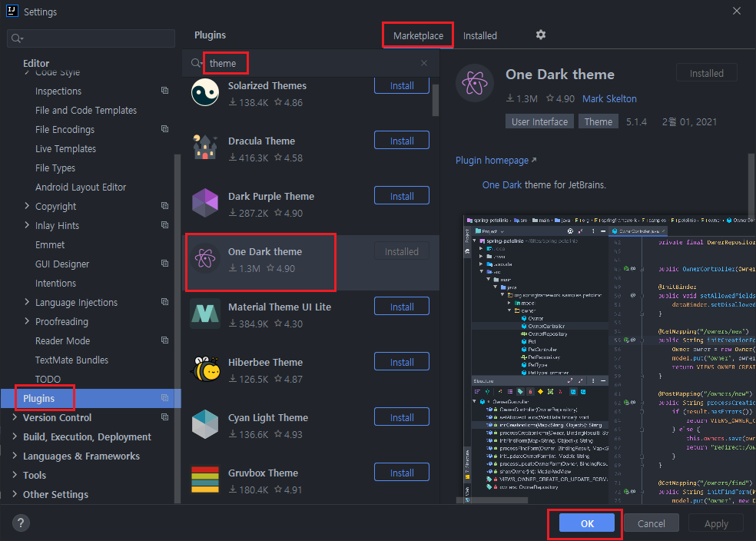Cancel the Settings dialog
Screen dimensions: 756x541
click(651, 523)
